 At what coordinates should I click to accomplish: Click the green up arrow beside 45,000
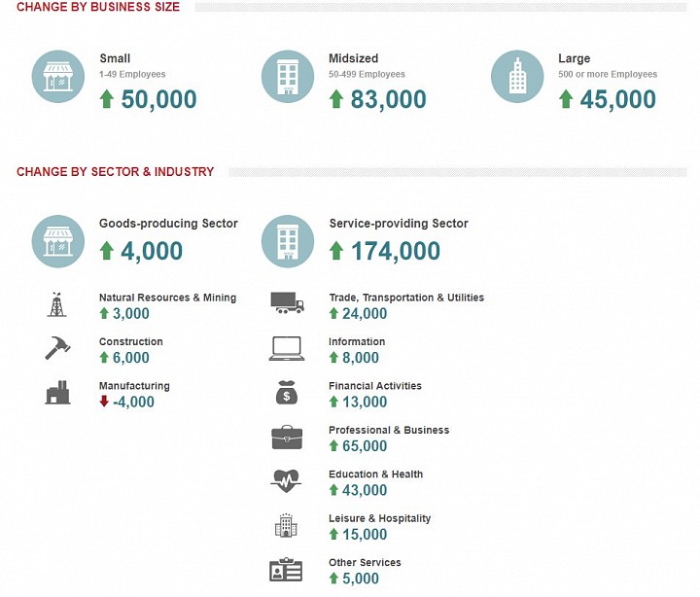(566, 98)
